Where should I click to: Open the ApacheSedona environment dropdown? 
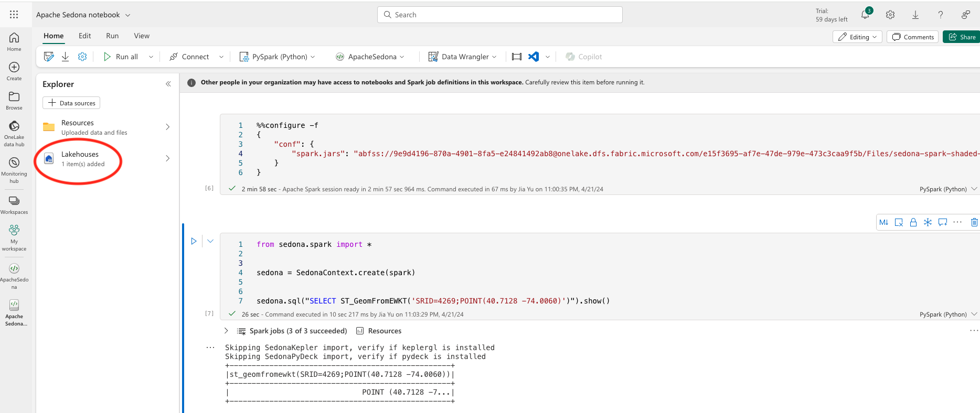coord(370,57)
